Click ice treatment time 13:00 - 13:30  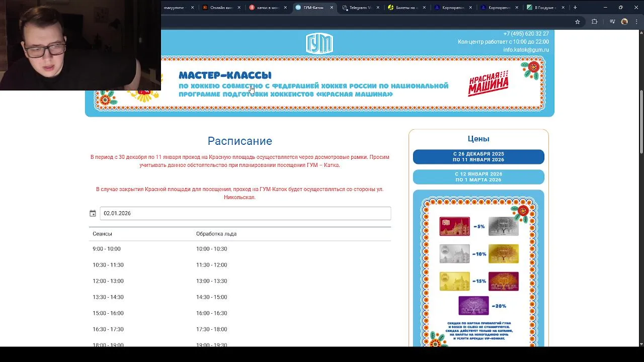[x=212, y=281]
